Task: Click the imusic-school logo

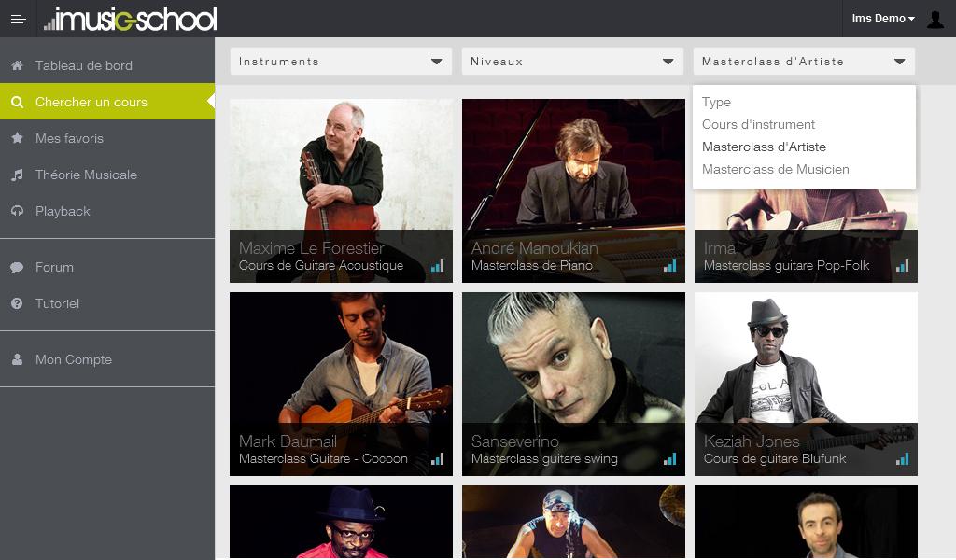Action: point(131,19)
